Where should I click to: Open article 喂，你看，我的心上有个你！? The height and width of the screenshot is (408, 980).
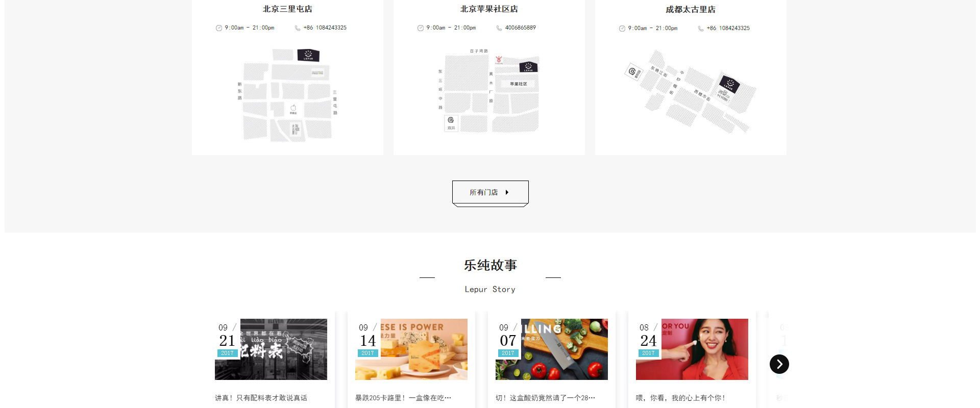pyautogui.click(x=680, y=398)
